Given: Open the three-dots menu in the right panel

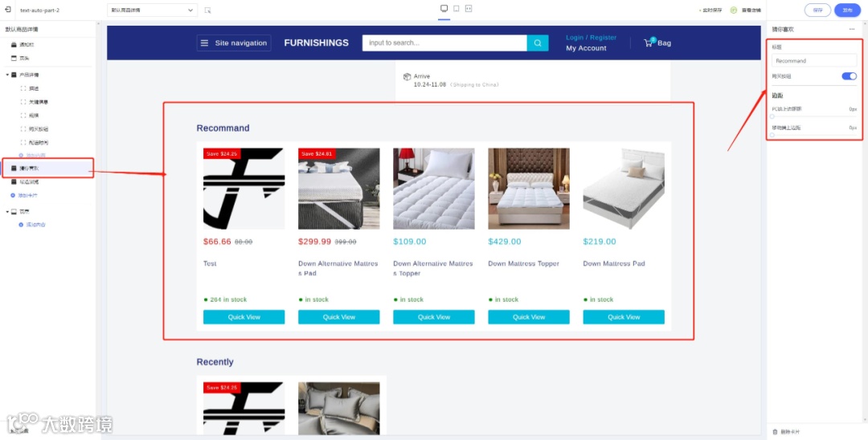Looking at the screenshot, I should pyautogui.click(x=851, y=29).
